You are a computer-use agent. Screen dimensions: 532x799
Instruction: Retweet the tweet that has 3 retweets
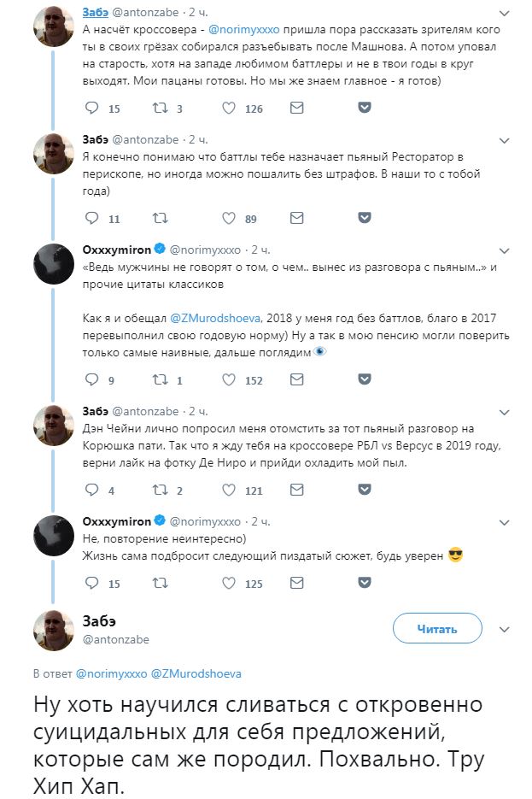tap(159, 109)
